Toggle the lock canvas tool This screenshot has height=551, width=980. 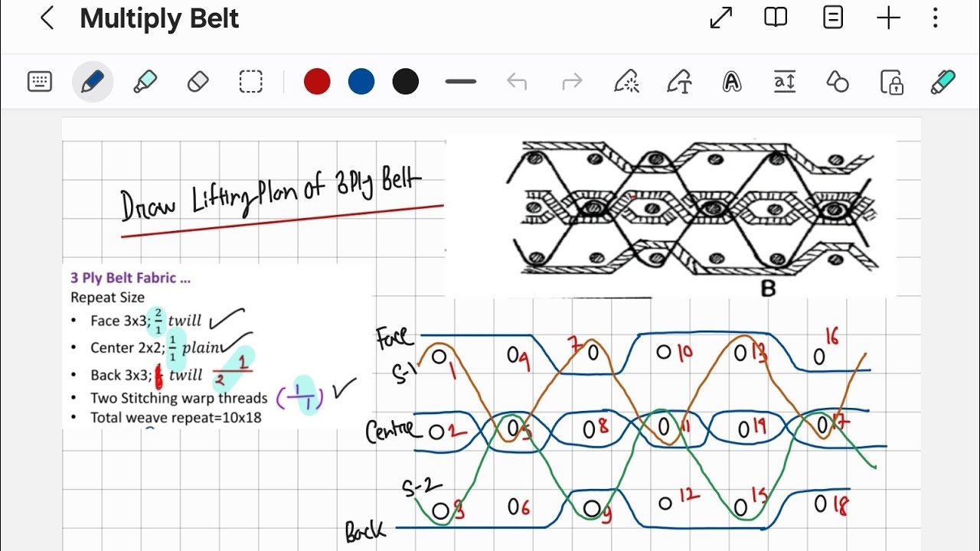point(891,82)
